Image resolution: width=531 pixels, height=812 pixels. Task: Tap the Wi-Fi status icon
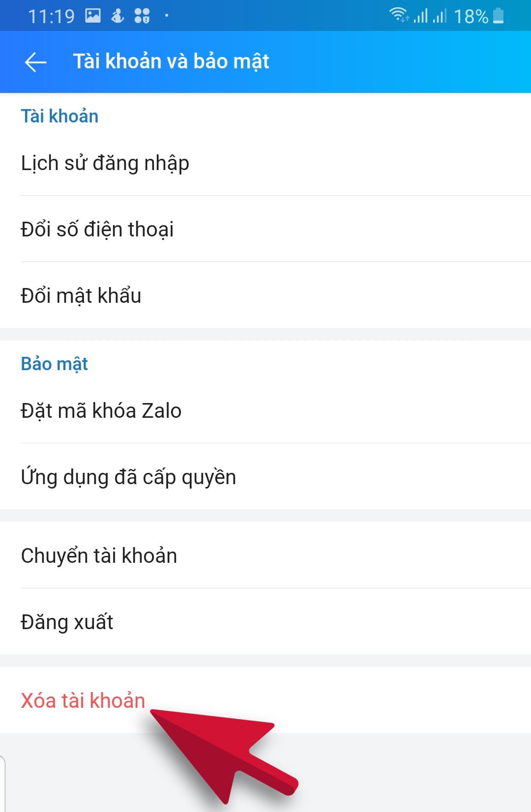399,16
